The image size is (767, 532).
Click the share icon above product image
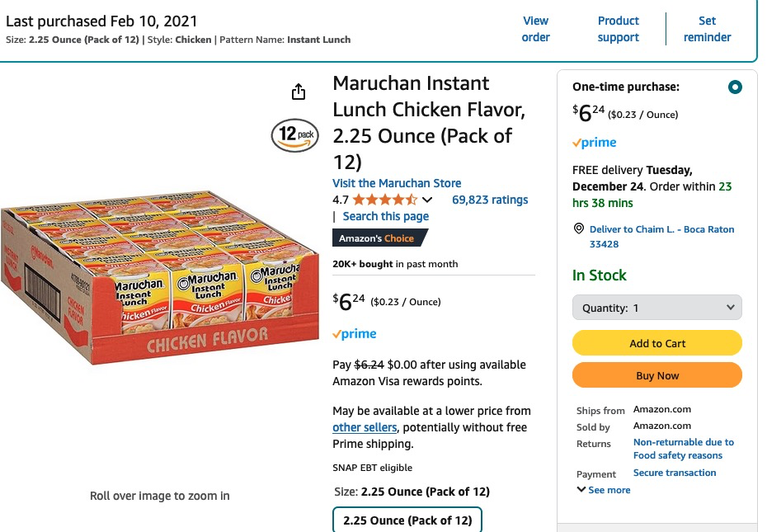299,92
